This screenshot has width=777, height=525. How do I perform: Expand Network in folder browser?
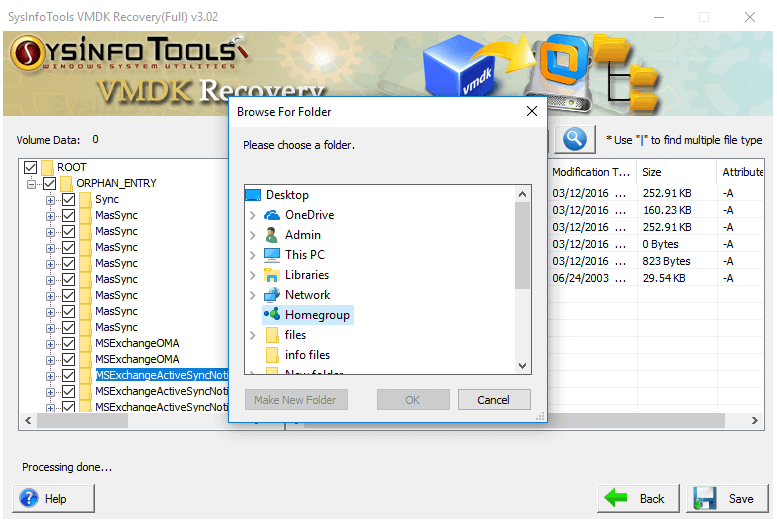coord(253,295)
